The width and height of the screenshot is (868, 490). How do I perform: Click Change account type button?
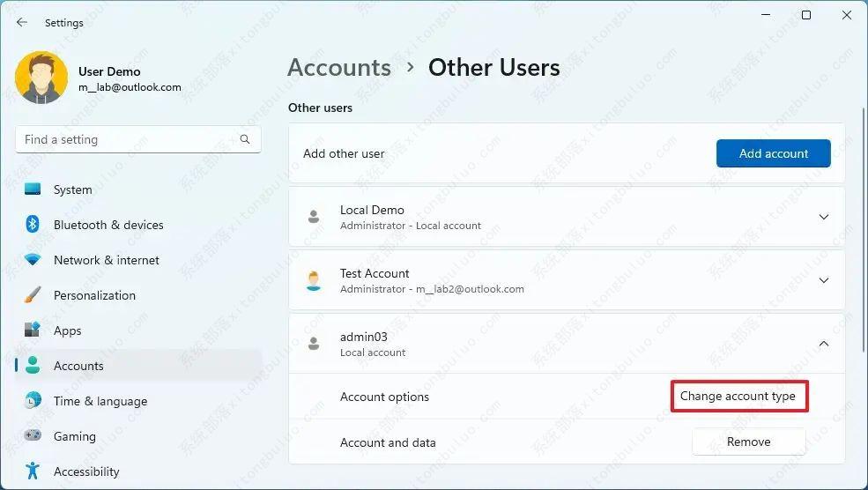[x=738, y=397]
